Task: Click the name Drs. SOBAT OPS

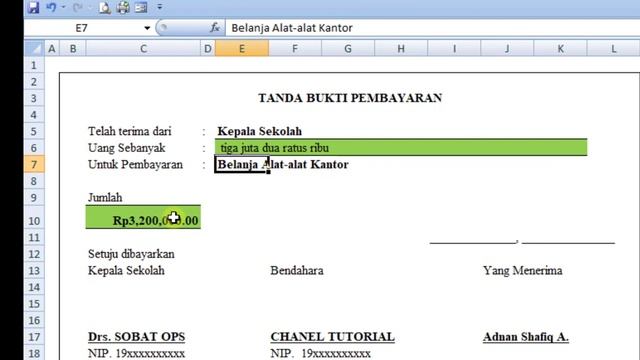Action: click(x=136, y=337)
